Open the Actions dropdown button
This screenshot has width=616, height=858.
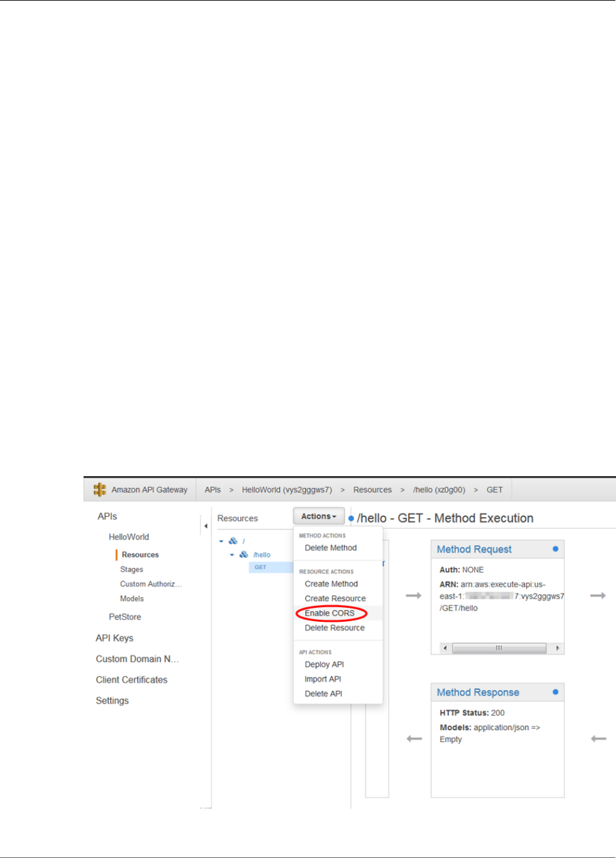(x=319, y=516)
